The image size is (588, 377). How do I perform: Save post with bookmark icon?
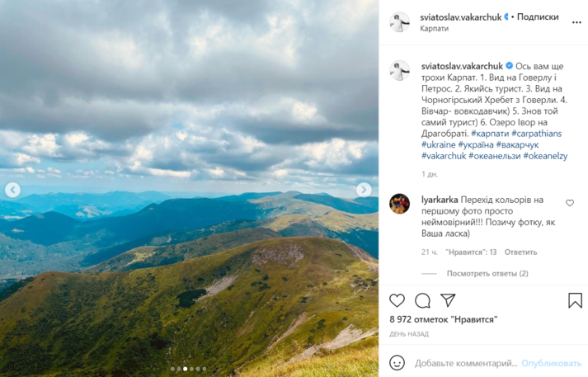[x=575, y=300]
